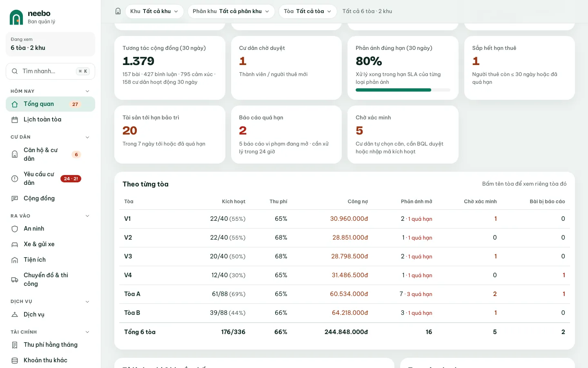Click the neebo logo icon
The width and height of the screenshot is (588, 368).
16,17
